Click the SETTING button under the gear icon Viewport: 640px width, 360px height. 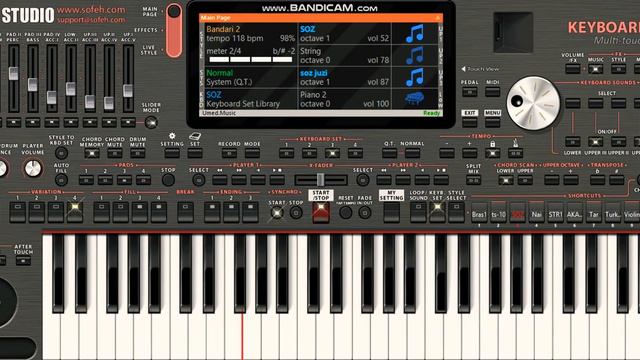[x=172, y=153]
